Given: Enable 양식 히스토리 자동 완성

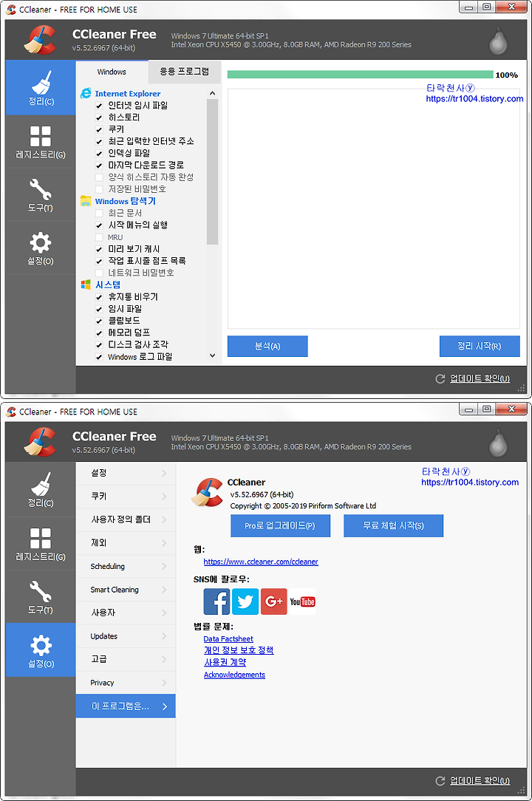Looking at the screenshot, I should (99, 177).
